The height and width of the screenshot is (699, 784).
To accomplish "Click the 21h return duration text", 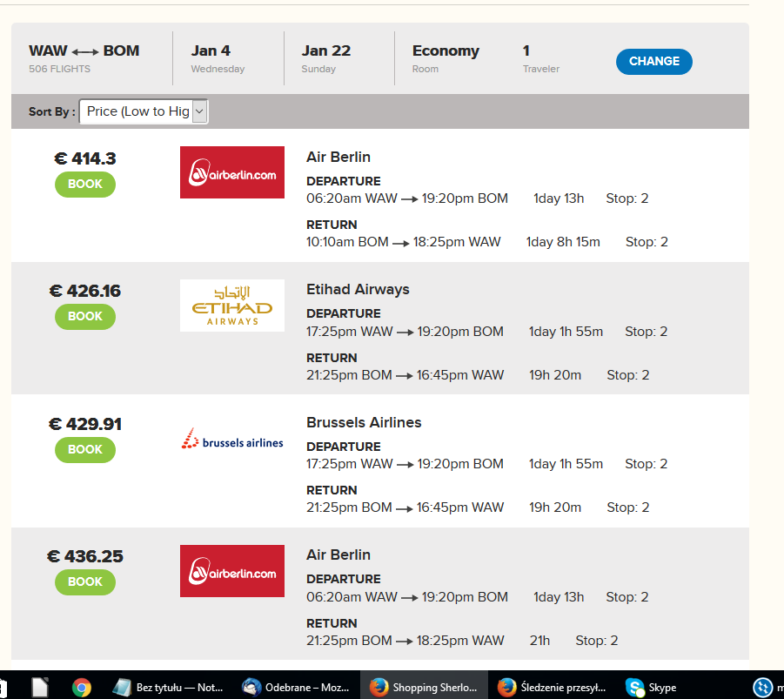I will tap(539, 641).
